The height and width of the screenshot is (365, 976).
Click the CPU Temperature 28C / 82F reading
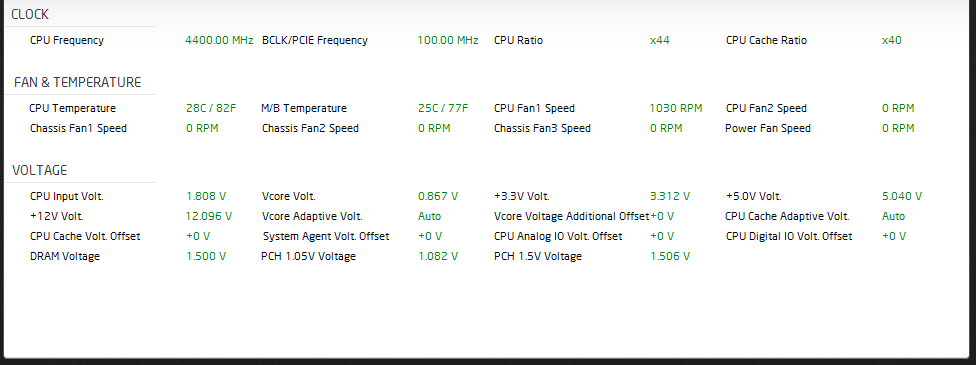click(x=211, y=108)
